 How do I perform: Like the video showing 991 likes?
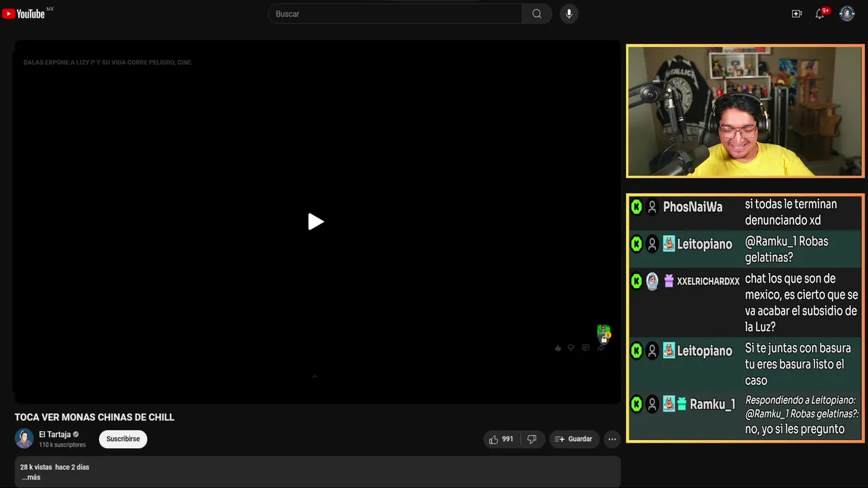pyautogui.click(x=501, y=439)
